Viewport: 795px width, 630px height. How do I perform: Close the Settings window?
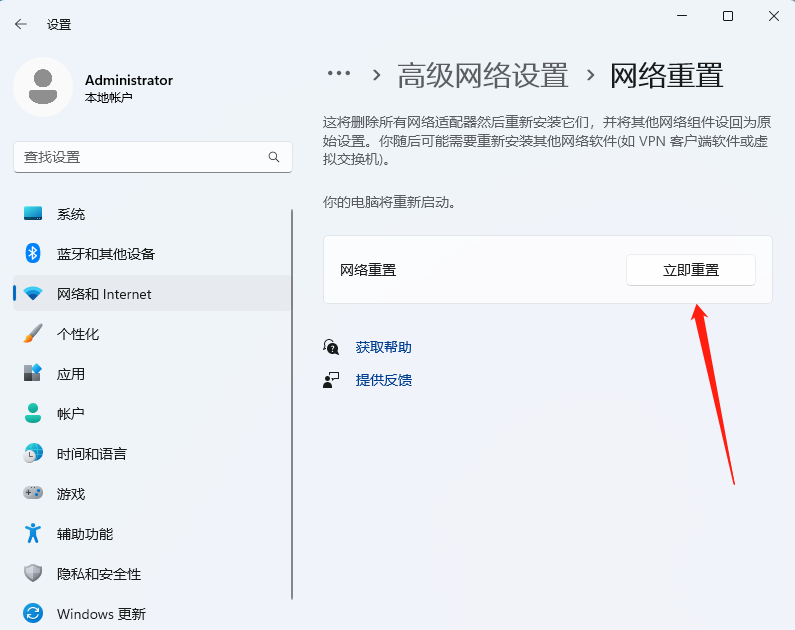774,16
